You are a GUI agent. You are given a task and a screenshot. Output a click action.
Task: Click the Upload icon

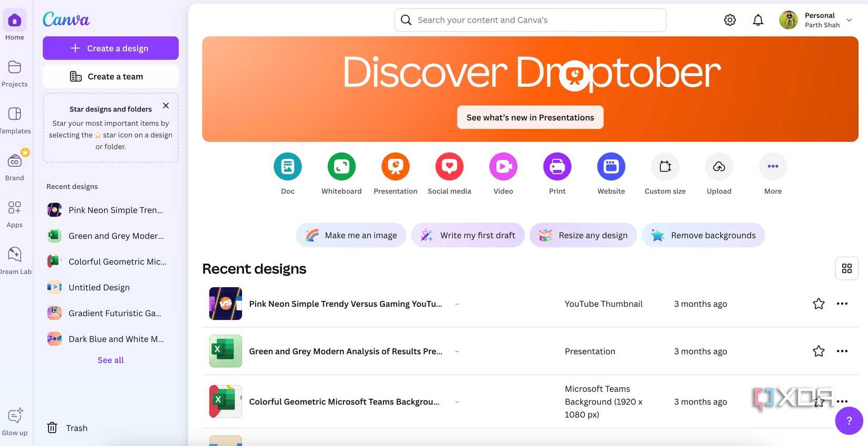pos(719,167)
